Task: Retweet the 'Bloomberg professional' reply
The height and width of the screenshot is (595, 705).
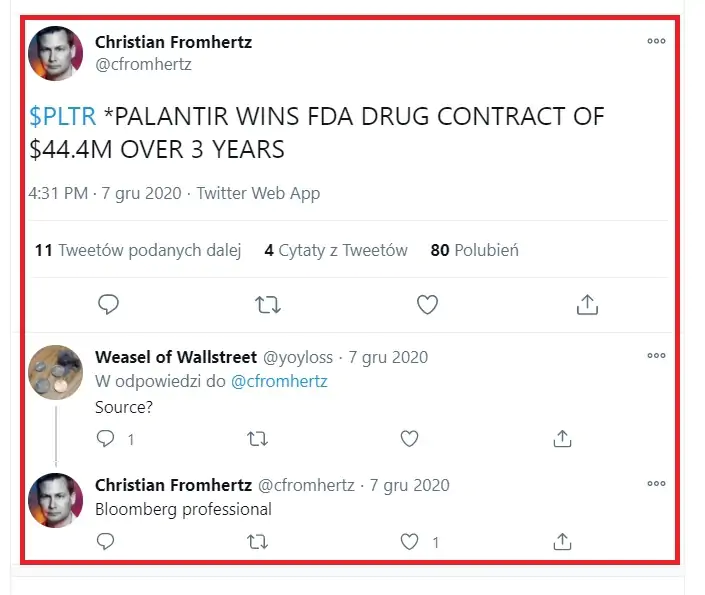Action: pos(257,542)
